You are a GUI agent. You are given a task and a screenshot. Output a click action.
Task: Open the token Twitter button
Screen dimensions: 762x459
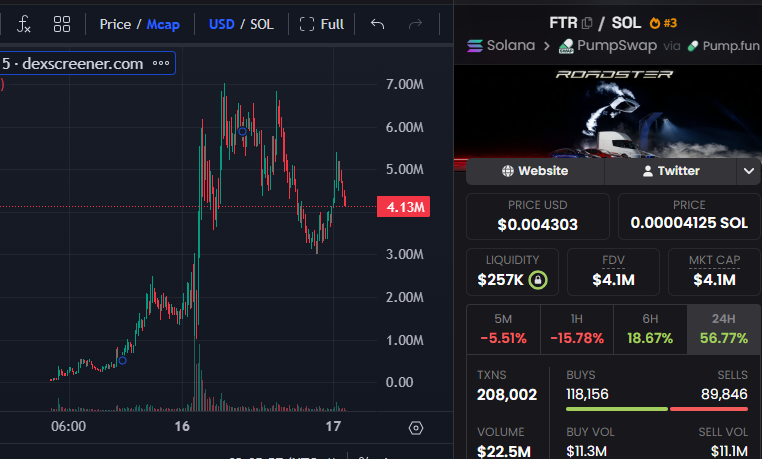671,171
